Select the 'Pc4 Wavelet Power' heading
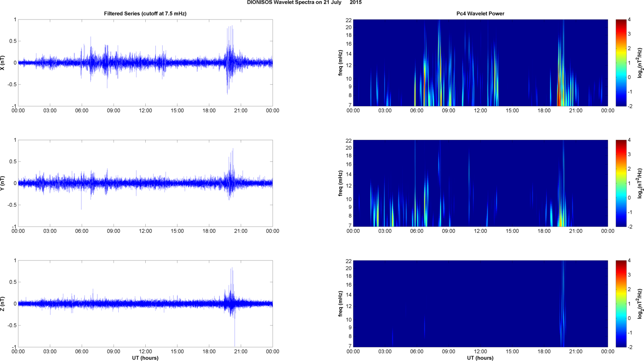The height and width of the screenshot is (361, 644). [x=480, y=14]
